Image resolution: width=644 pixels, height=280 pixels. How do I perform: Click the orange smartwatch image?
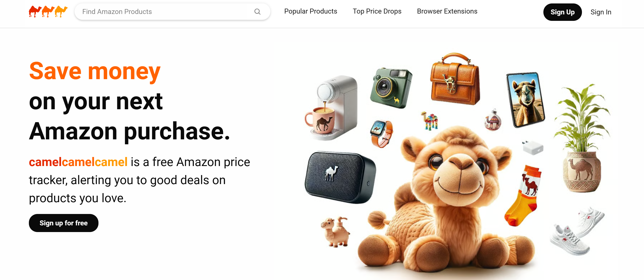pyautogui.click(x=382, y=134)
